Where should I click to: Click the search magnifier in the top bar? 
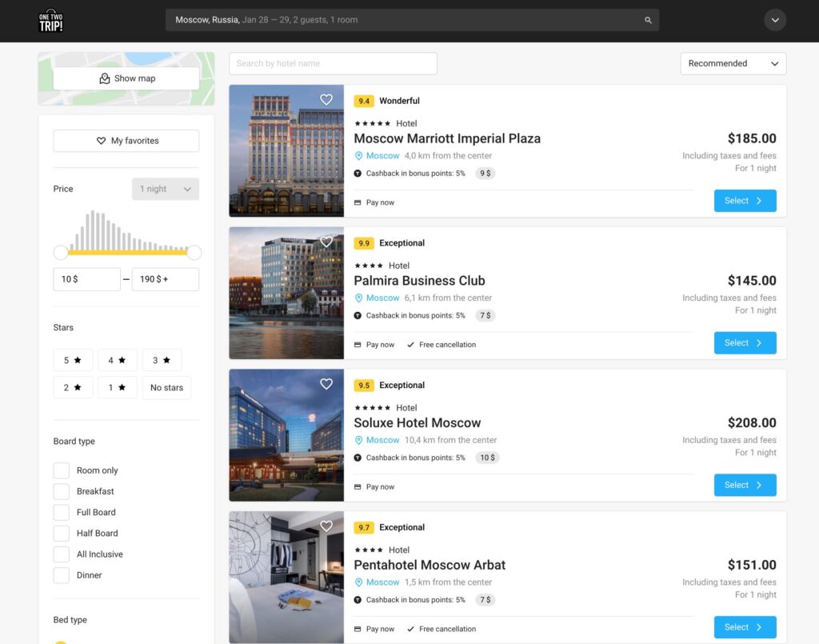(x=647, y=19)
